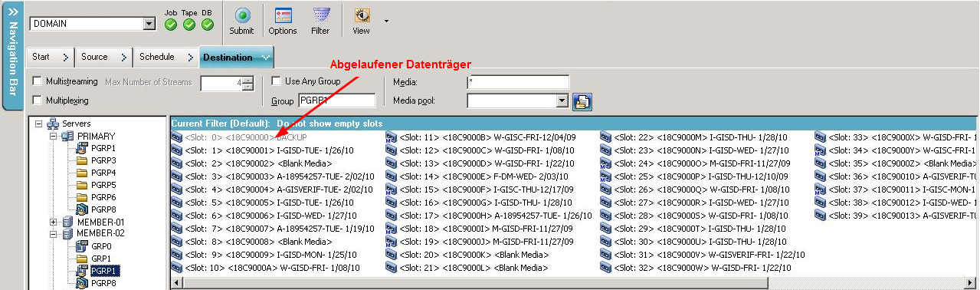Viewport: 980px width, 290px height.
Task: Check the Tape status green icon
Action: 189,25
